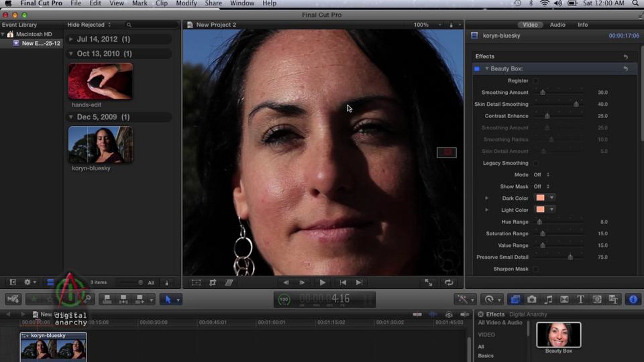The image size is (644, 362).
Task: Switch event browser to list view
Action: pos(50,282)
